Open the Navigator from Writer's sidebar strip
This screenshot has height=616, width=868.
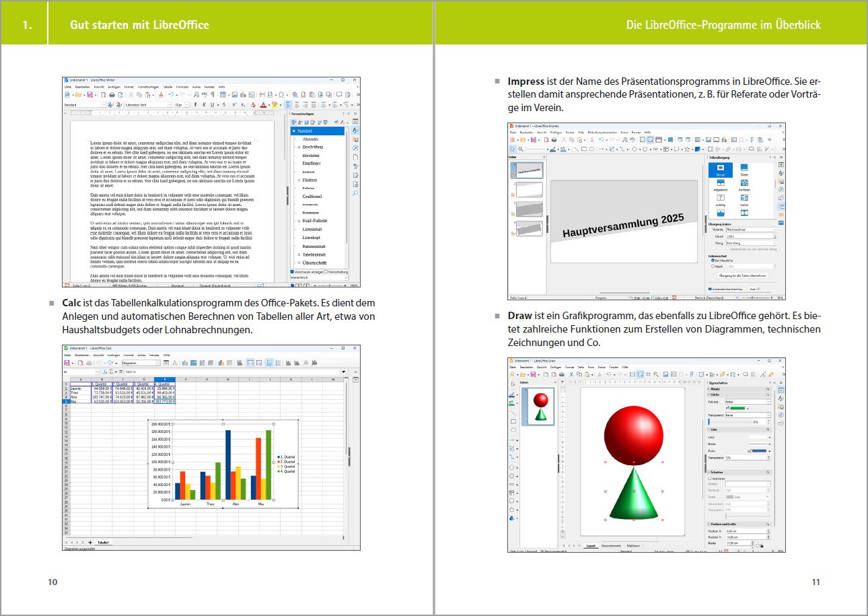(x=355, y=148)
